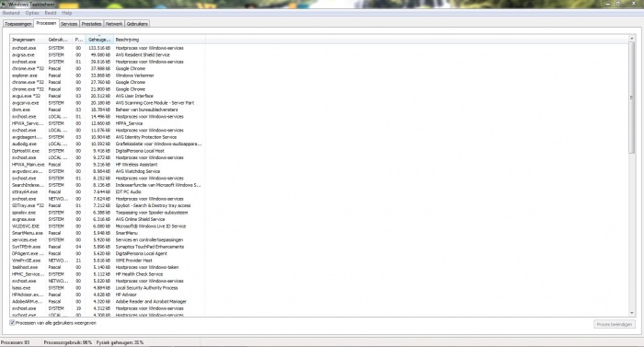Open the Gebruikers tab
Screen dimensions: 644x347
coord(137,24)
